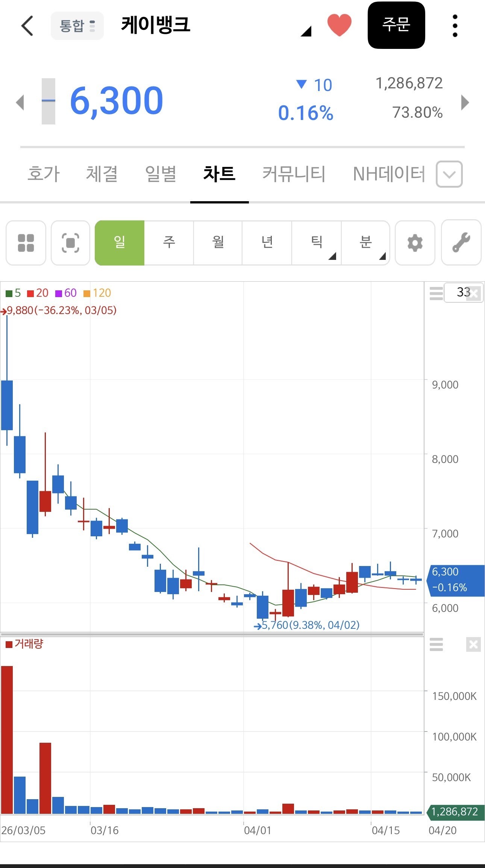
Task: Open the three-dot more options menu
Action: coord(455,26)
